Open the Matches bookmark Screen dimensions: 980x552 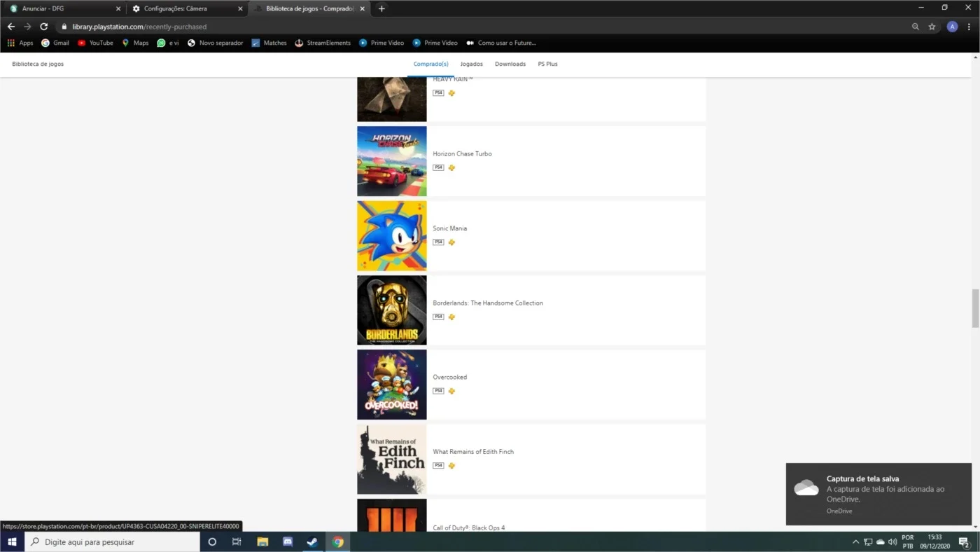point(269,43)
